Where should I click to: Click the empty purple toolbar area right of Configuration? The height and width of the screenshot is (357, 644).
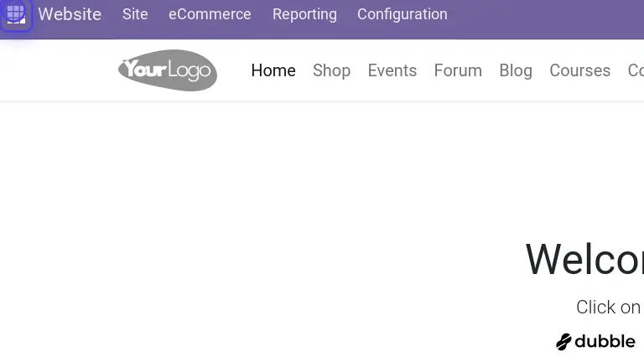(x=545, y=14)
